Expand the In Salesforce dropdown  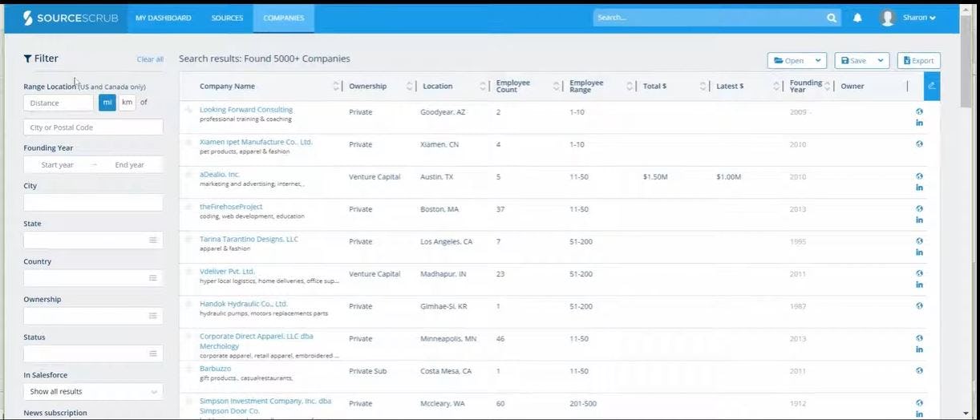coord(93,392)
